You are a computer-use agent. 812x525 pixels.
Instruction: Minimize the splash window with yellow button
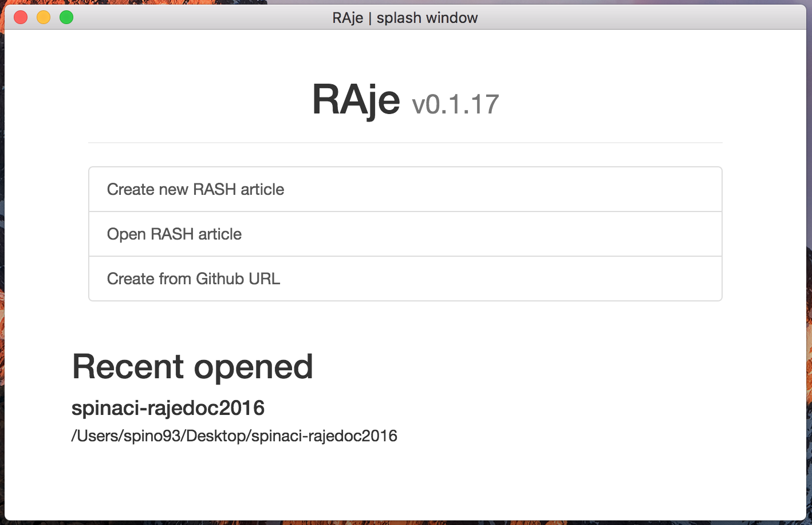tap(44, 17)
